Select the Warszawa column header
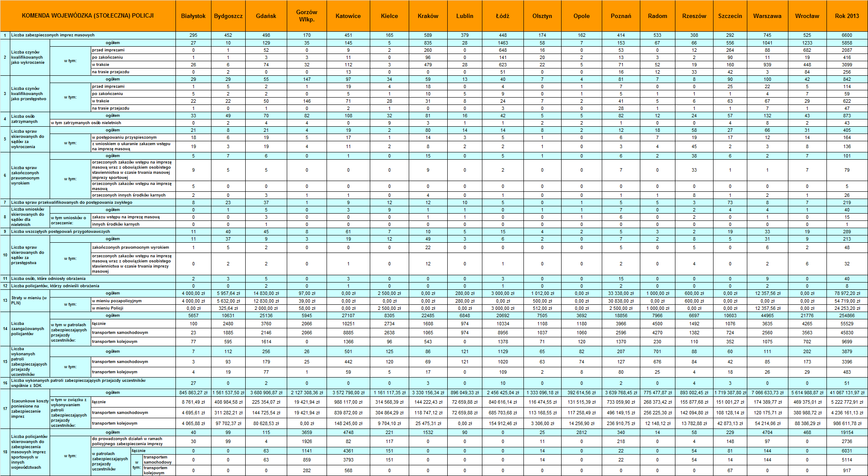The width and height of the screenshot is (868, 476). coord(767,16)
